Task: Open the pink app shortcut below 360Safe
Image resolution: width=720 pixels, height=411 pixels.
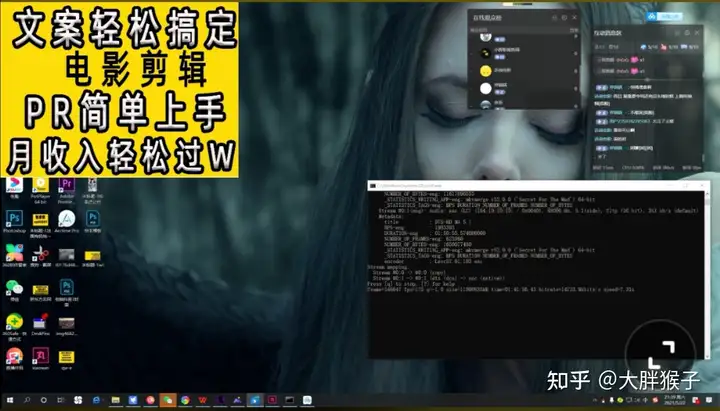Action: (14, 357)
